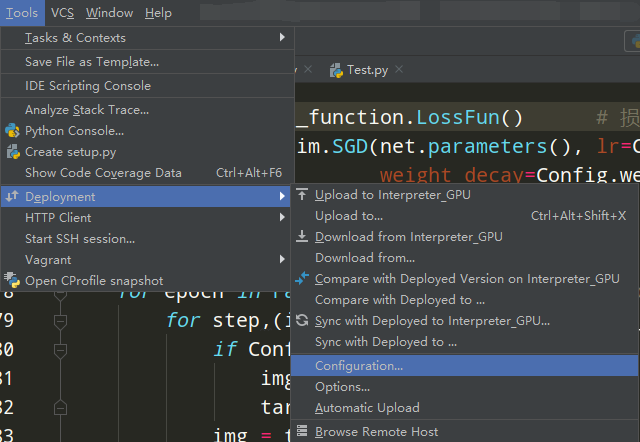Select Configuration... in Deployment submenu

(x=359, y=366)
